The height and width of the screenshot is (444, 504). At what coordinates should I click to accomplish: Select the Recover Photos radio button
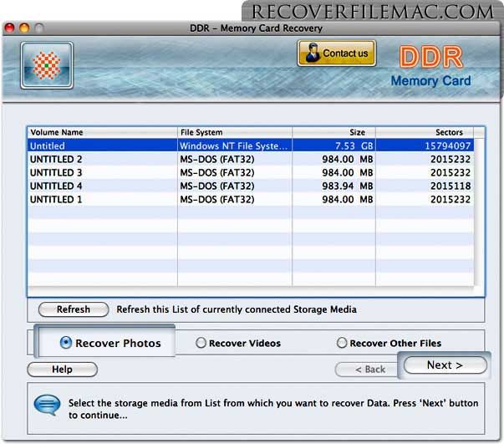point(66,343)
